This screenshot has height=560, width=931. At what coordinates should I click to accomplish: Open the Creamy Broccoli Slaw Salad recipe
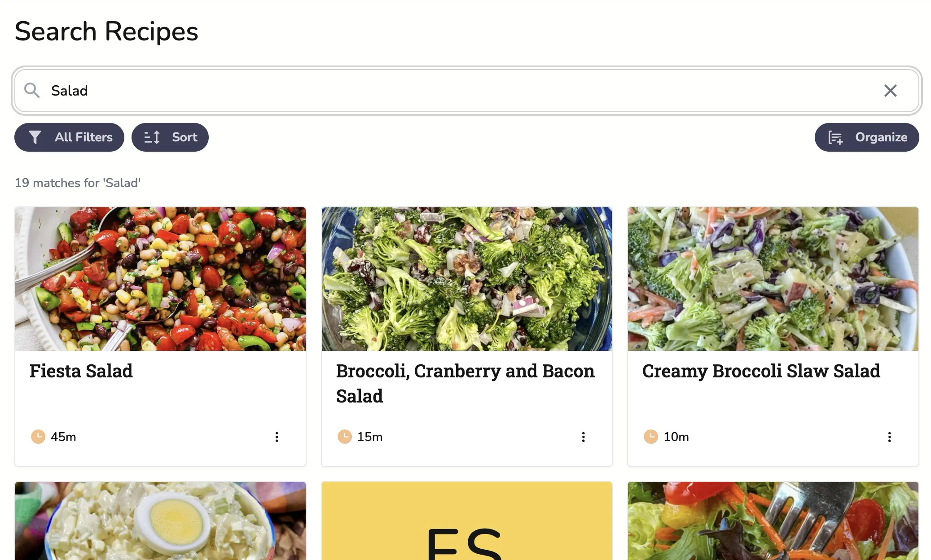coord(761,371)
